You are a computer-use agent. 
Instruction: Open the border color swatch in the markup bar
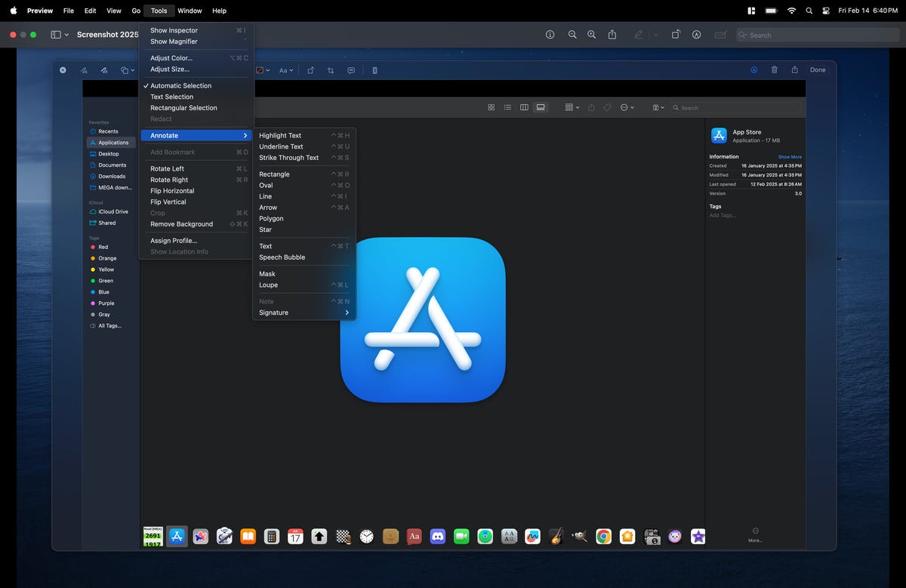(x=260, y=70)
